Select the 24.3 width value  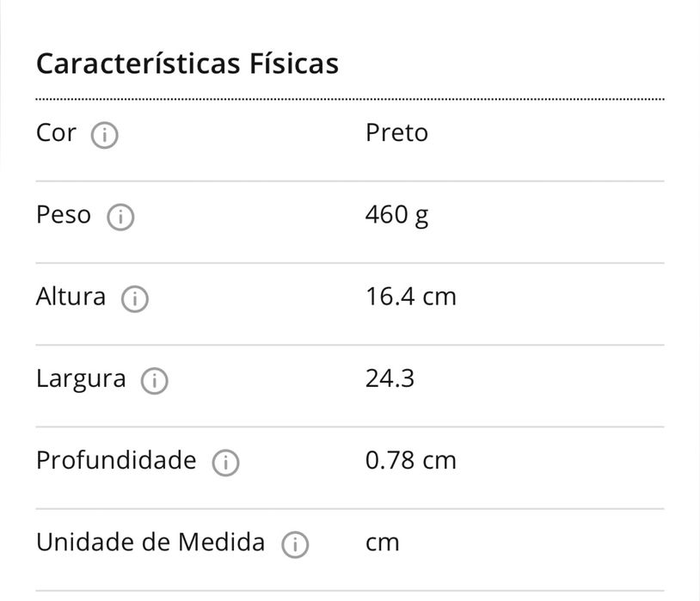(x=390, y=378)
